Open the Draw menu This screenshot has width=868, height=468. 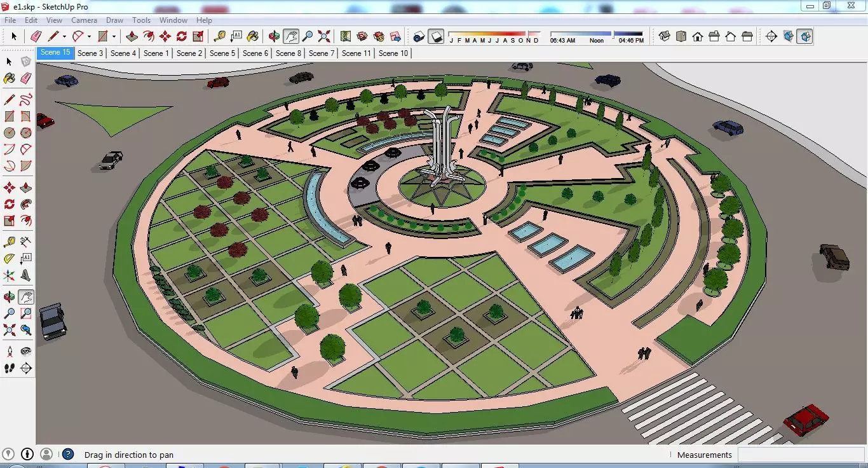point(114,20)
